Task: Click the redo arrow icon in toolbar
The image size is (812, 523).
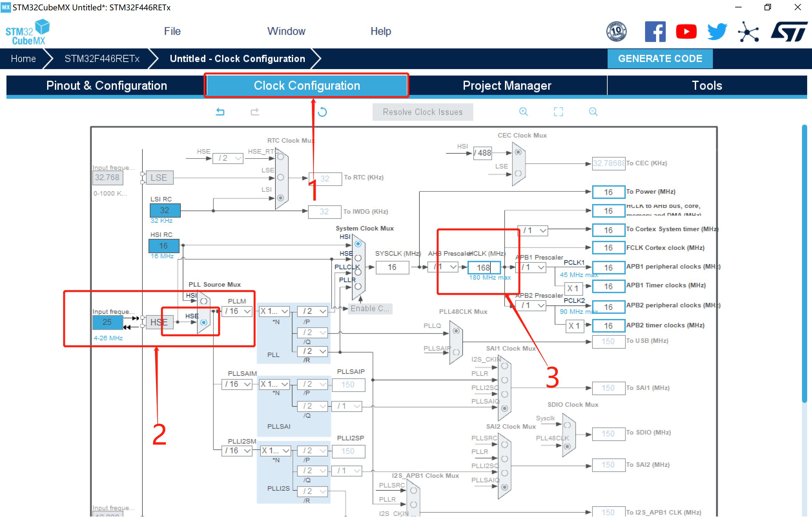Action: point(255,111)
